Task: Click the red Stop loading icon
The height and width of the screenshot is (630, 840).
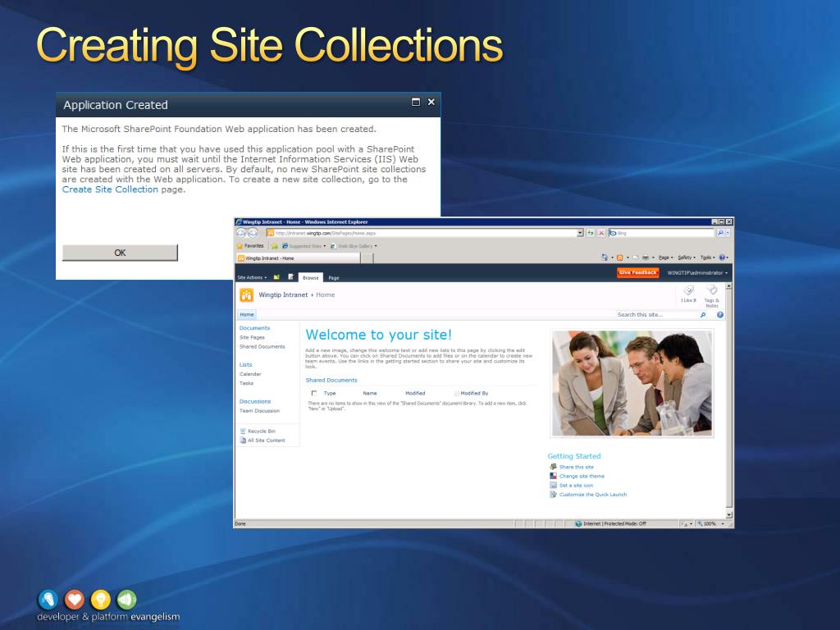Action: point(601,233)
